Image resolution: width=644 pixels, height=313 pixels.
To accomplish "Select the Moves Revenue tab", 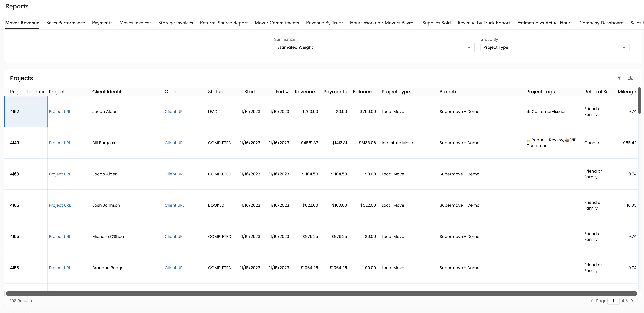I will 22,23.
